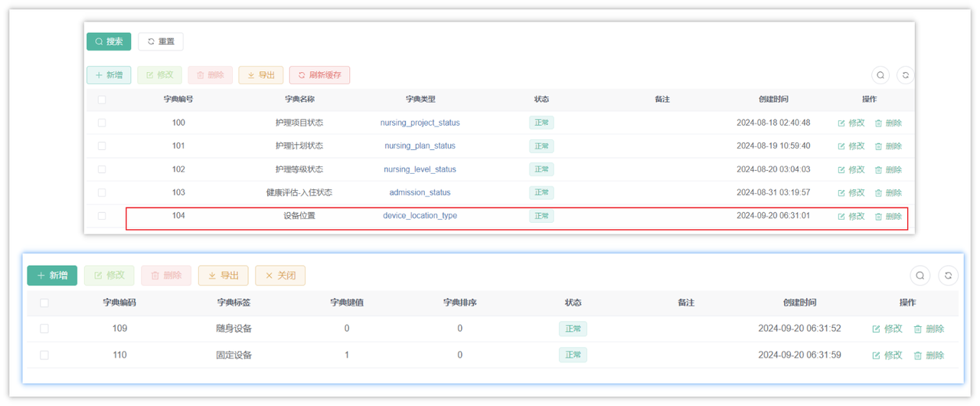Click the 关闭 close button

point(280,275)
